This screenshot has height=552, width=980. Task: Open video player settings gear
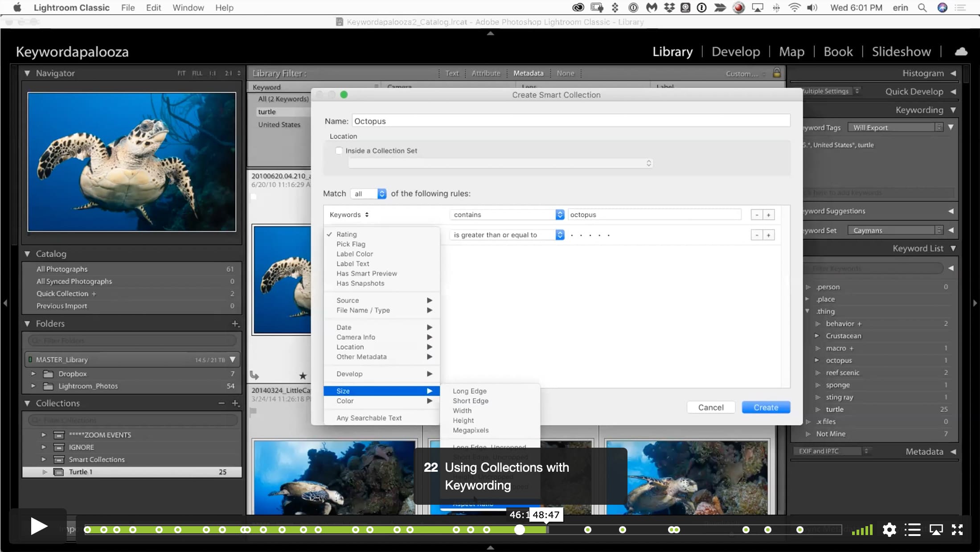(889, 530)
